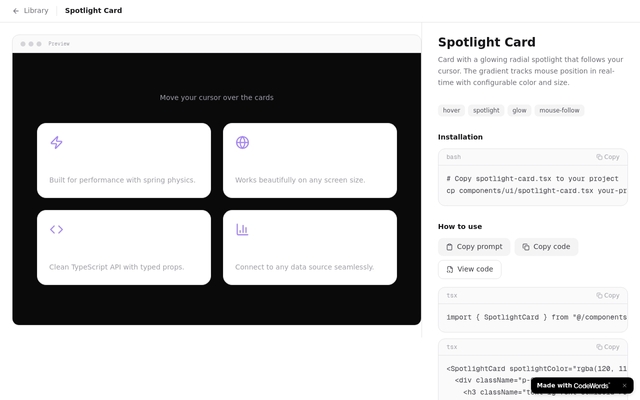This screenshot has height=400, width=640.
Task: Copy the SpotlightCard tsx usage snippet
Action: coord(608,347)
